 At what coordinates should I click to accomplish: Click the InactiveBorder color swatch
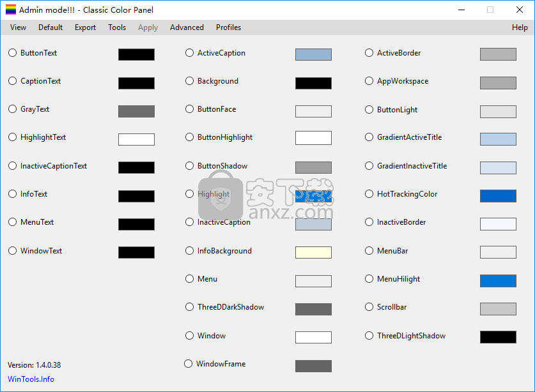498,224
